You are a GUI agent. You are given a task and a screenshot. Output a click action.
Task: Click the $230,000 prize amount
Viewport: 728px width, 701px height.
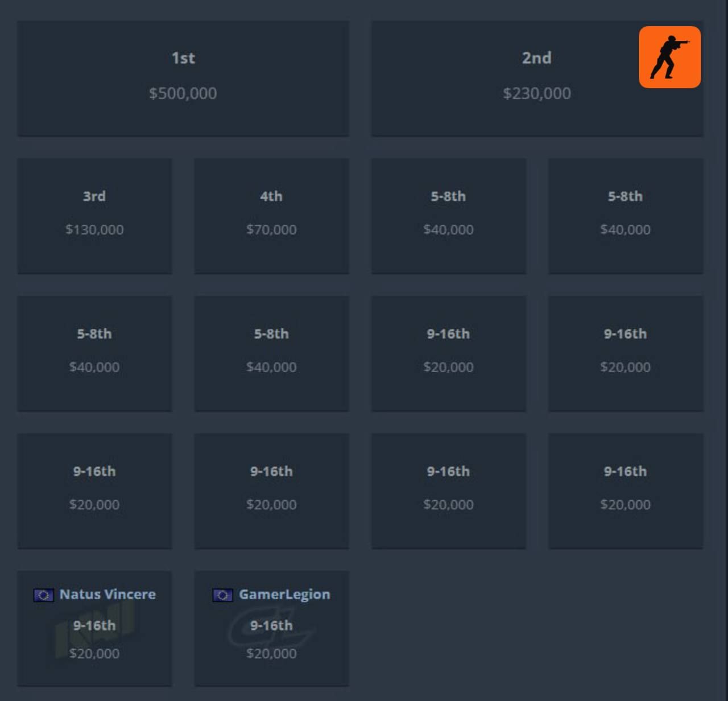(537, 93)
